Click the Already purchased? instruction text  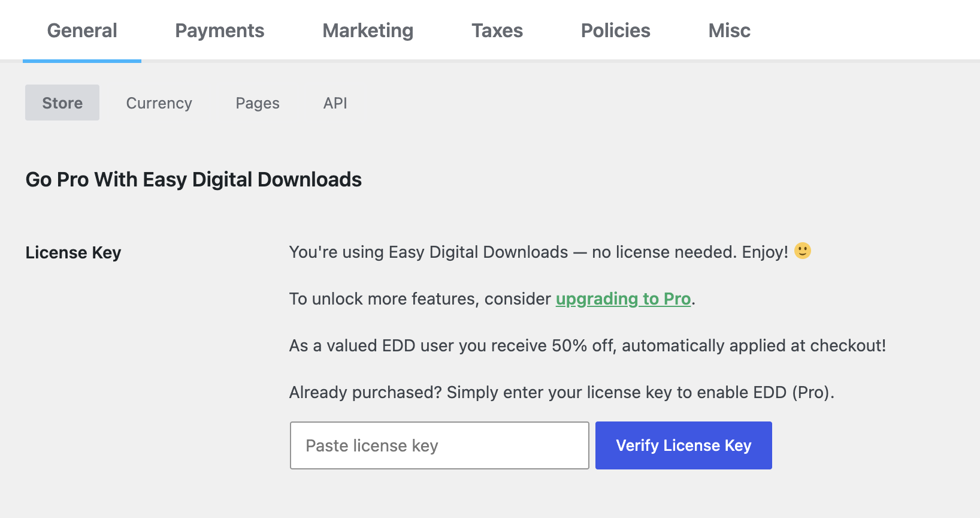562,393
